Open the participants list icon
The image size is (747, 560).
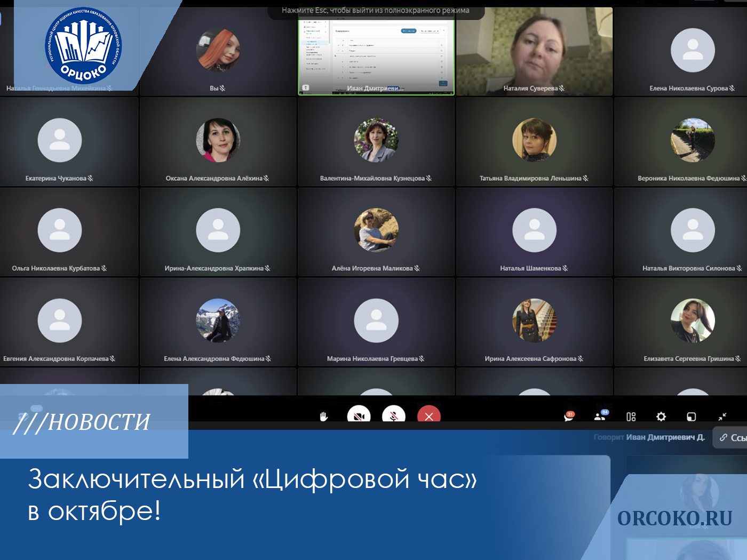pos(600,417)
